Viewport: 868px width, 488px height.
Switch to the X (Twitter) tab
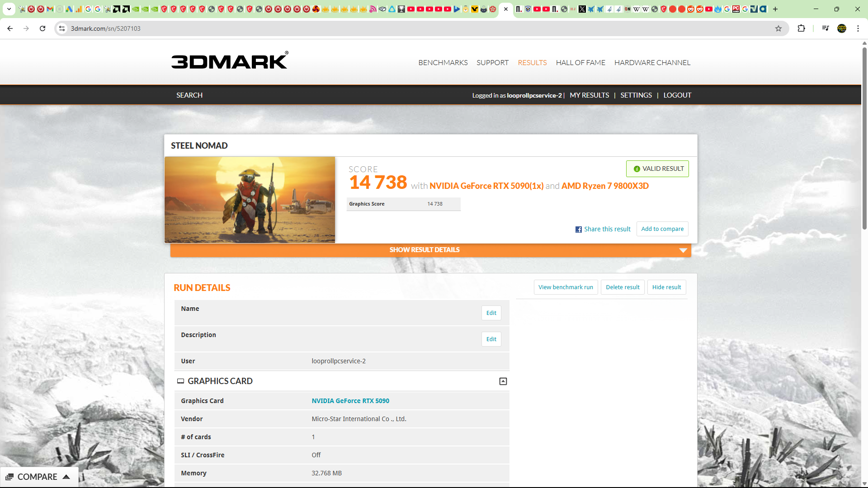pyautogui.click(x=582, y=9)
